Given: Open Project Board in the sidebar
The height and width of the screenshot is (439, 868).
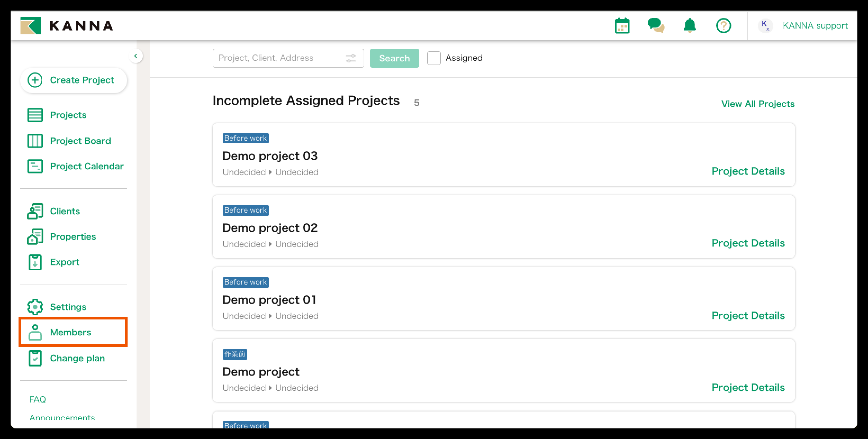Looking at the screenshot, I should point(80,141).
